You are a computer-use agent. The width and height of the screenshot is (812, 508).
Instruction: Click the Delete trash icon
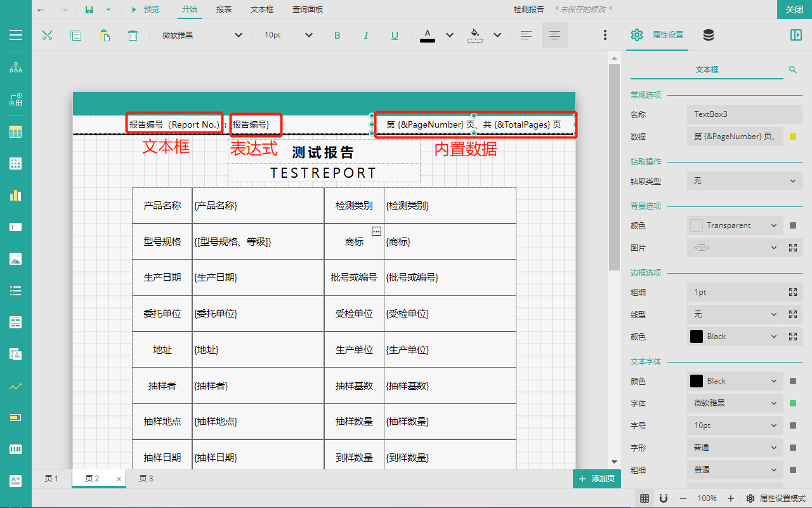click(x=133, y=36)
